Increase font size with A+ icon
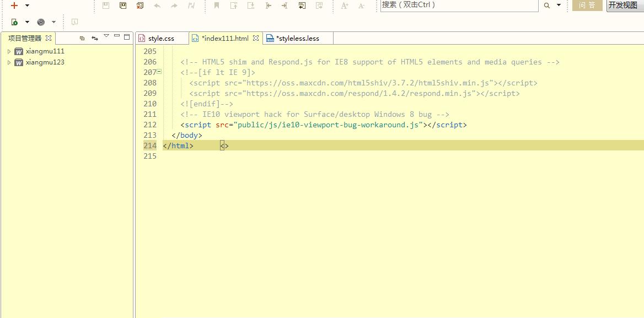This screenshot has width=644, height=318. pos(345,6)
